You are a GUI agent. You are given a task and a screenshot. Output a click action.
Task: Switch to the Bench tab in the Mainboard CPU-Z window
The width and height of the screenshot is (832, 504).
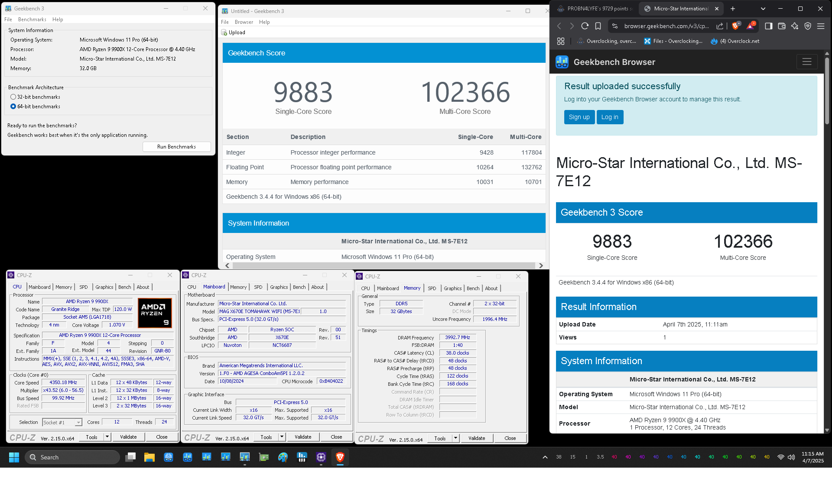point(299,287)
